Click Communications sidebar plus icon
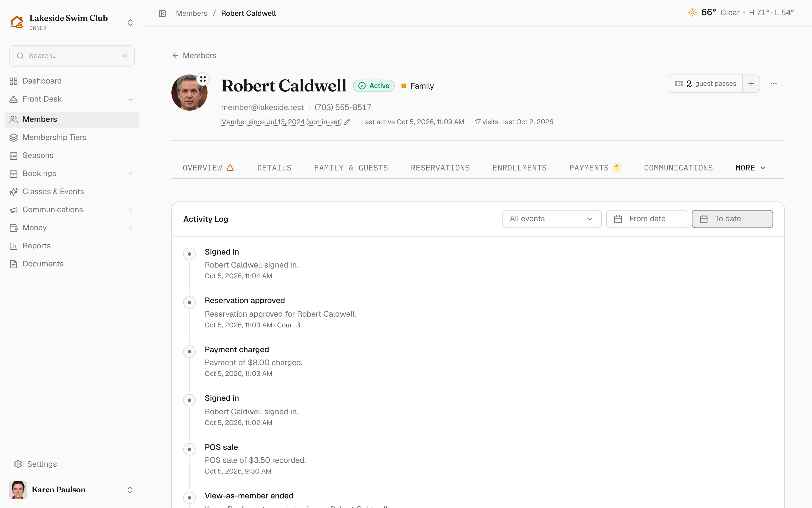This screenshot has height=508, width=812. coord(131,210)
